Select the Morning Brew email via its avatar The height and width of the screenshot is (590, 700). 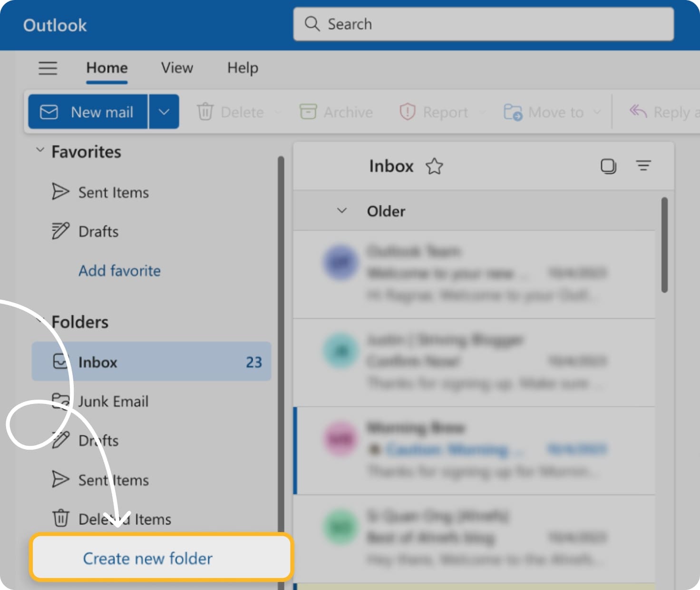340,438
